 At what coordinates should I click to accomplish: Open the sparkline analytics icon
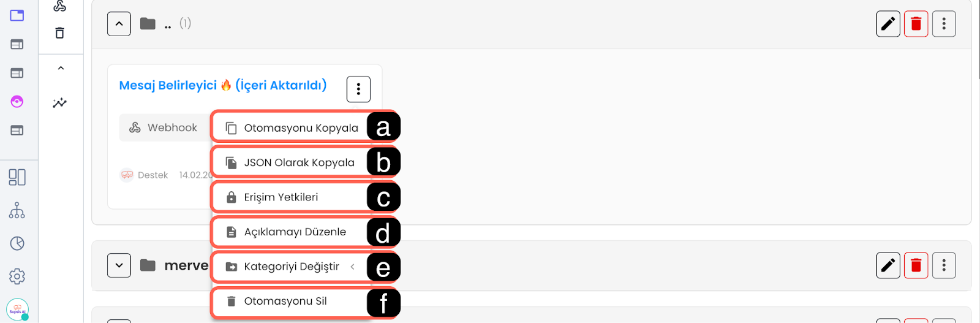point(59,103)
